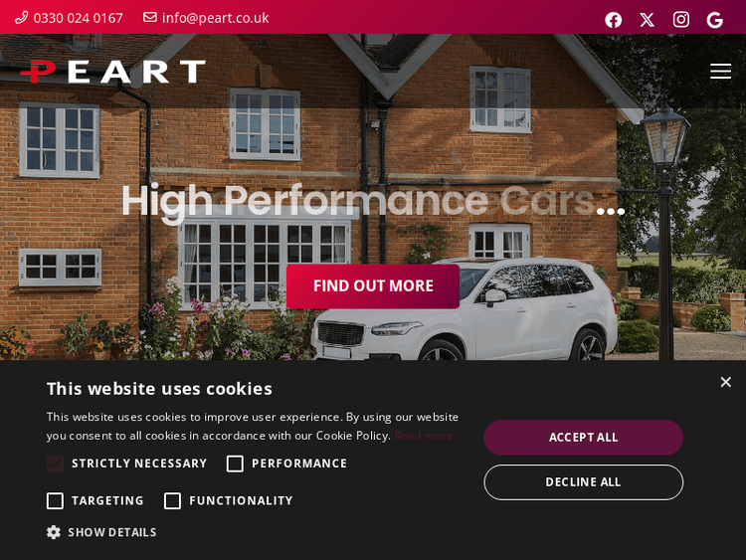This screenshot has width=746, height=560.
Task: Open the Google reviews icon
Action: pos(714,20)
